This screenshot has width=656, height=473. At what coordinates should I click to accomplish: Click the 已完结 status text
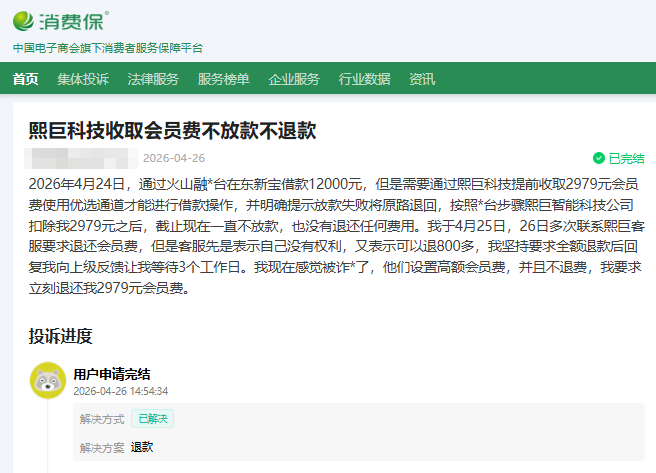pos(626,159)
